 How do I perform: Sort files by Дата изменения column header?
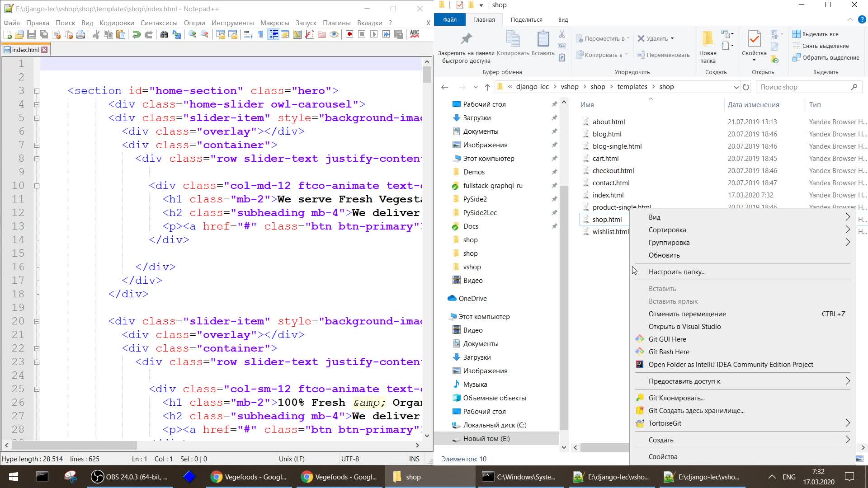(x=753, y=105)
